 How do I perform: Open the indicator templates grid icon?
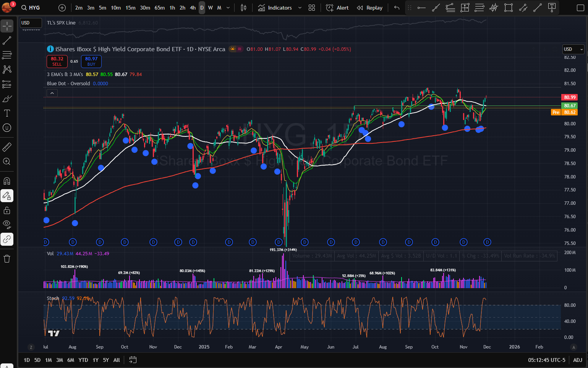tap(312, 8)
